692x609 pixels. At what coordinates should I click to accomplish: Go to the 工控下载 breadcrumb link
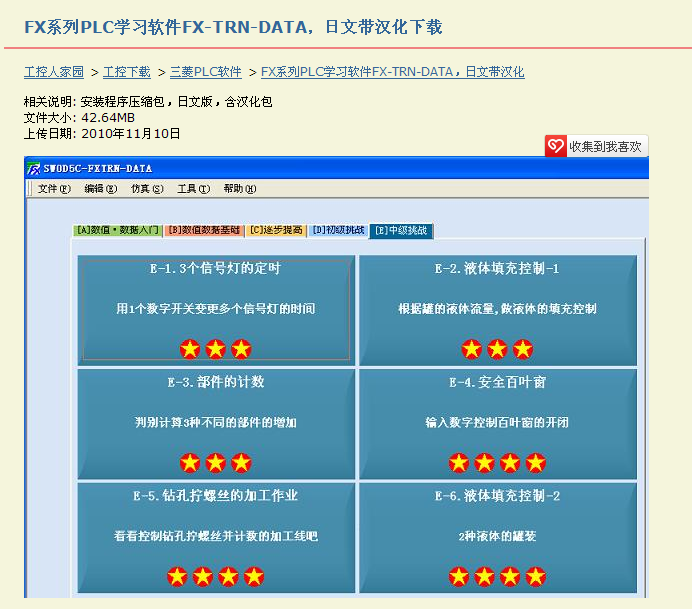click(x=128, y=72)
